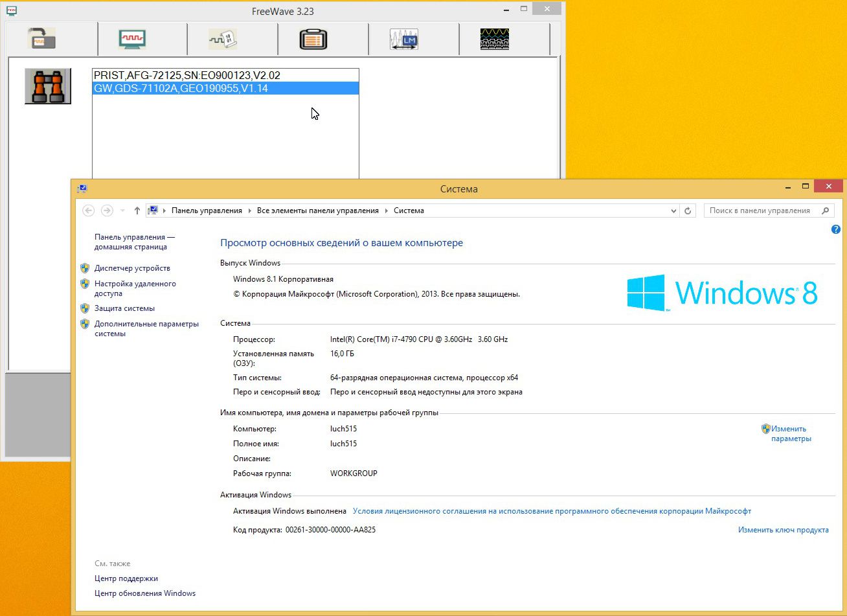This screenshot has height=616, width=847.
Task: Maximize the Система window
Action: pos(806,187)
